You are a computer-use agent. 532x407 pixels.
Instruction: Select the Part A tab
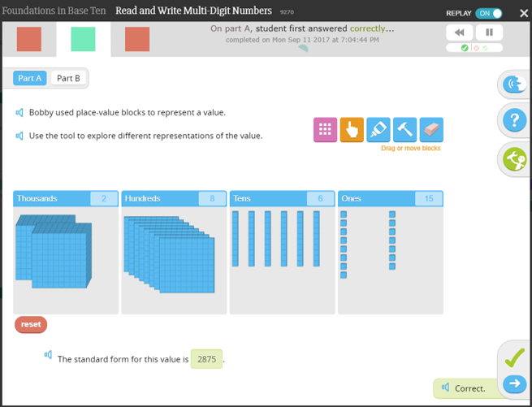click(30, 78)
